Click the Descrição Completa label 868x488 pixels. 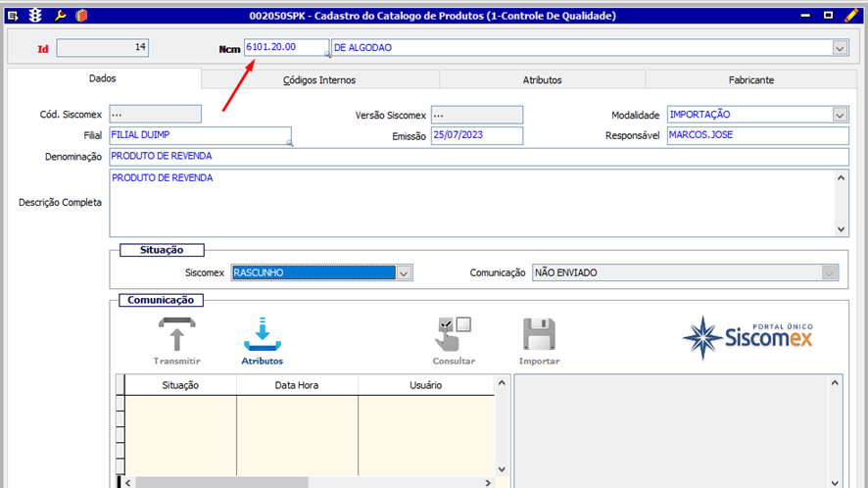(60, 203)
